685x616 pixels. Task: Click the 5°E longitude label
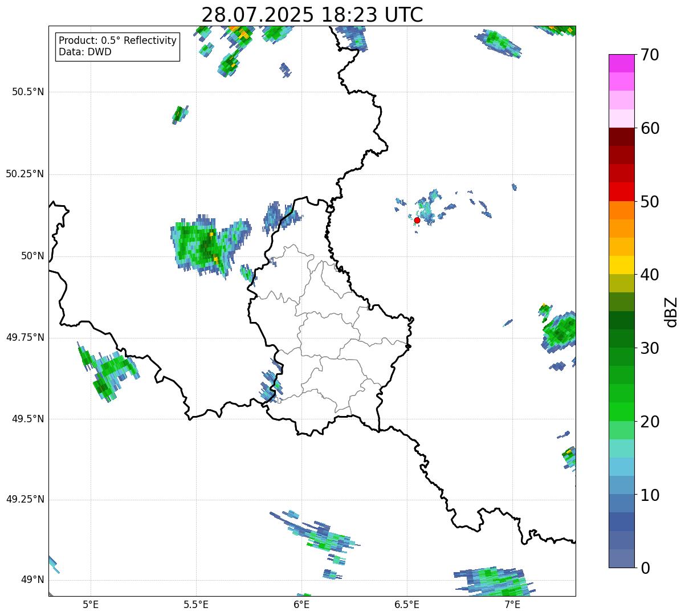coord(91,605)
